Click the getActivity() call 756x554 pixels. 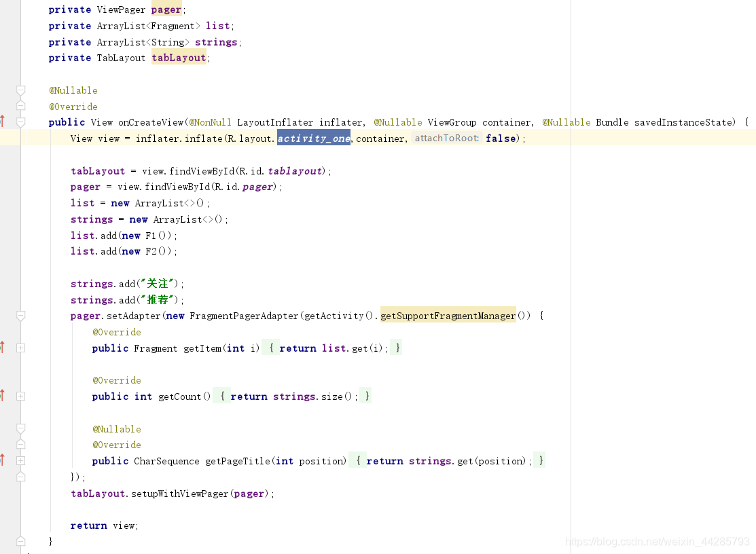[x=338, y=316]
